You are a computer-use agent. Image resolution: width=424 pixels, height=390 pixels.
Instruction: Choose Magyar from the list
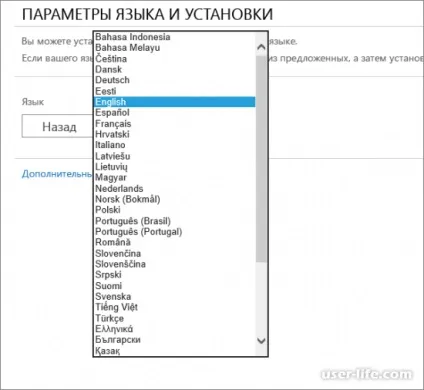coord(175,177)
